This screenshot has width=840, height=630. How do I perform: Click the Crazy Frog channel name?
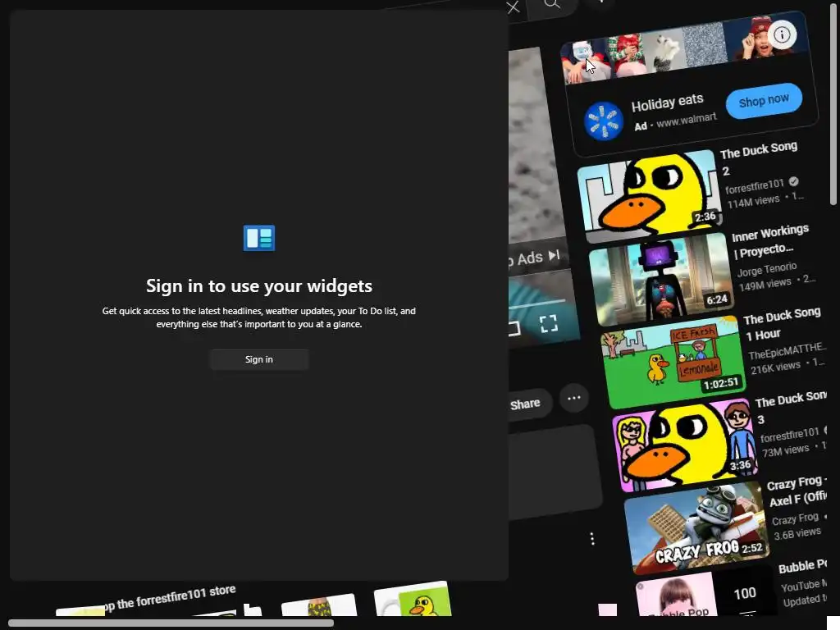(x=795, y=519)
